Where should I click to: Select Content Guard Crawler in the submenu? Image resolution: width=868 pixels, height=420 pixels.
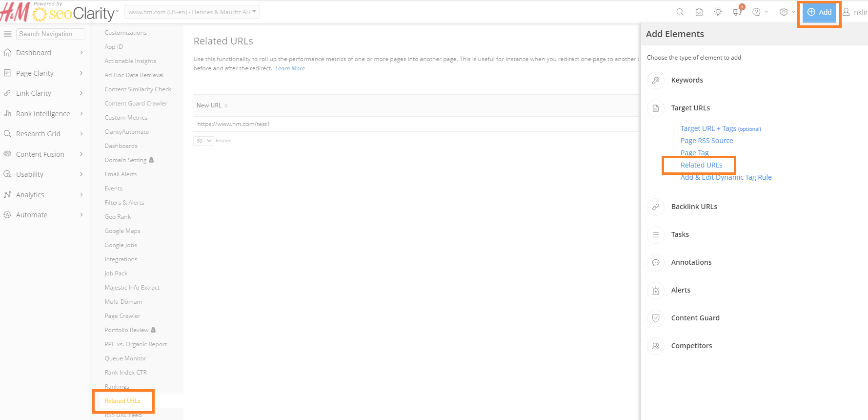pos(136,104)
